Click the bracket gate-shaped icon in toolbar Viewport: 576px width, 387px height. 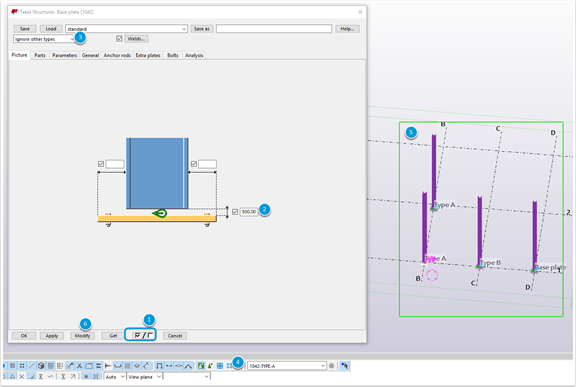click(159, 366)
